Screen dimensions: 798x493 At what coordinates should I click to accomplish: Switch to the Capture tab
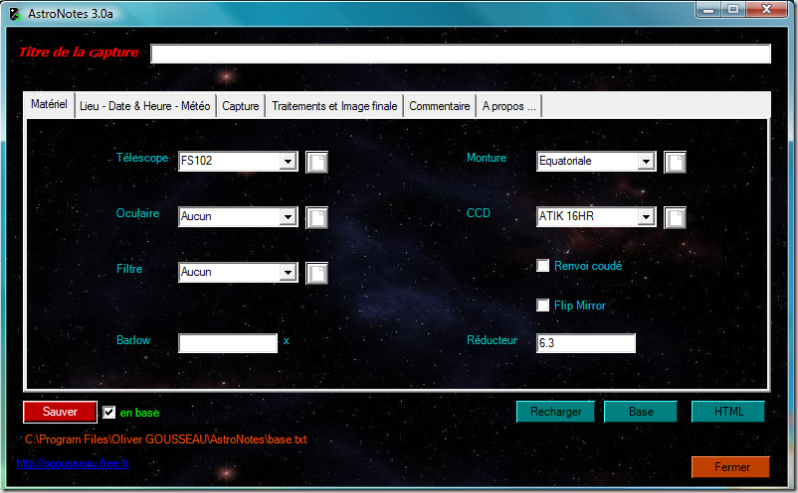pos(240,106)
